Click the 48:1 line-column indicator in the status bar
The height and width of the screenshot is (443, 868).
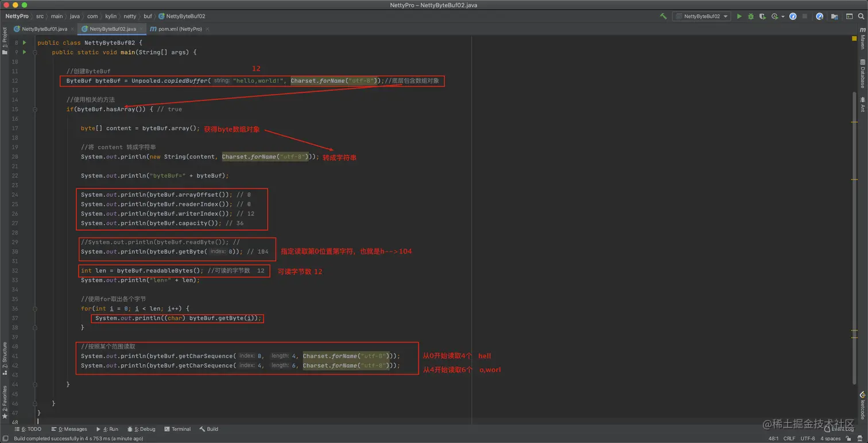(773, 438)
